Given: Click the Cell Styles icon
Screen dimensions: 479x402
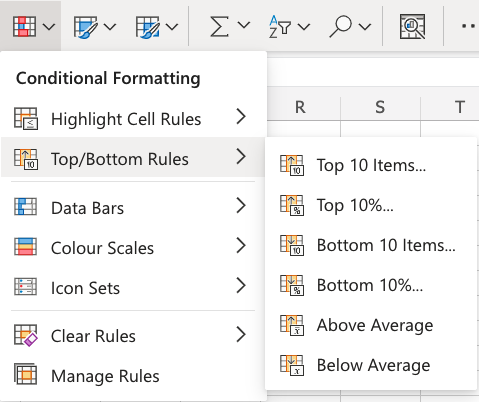Looking at the screenshot, I should click(x=147, y=26).
